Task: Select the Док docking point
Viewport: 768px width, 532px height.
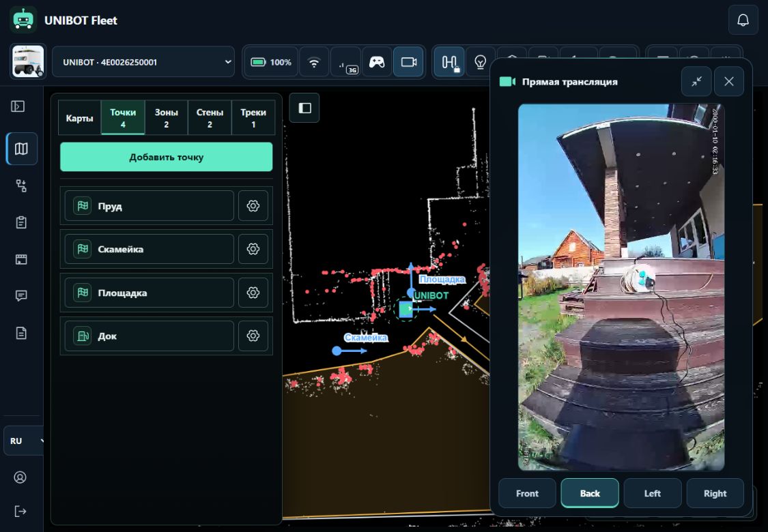Action: point(150,336)
